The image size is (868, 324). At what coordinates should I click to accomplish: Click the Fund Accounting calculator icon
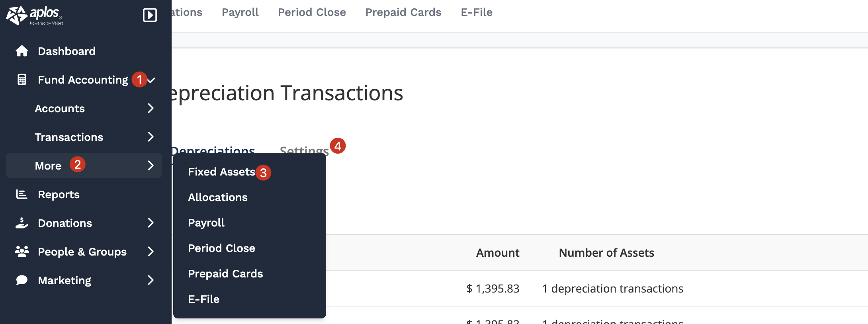coord(22,80)
